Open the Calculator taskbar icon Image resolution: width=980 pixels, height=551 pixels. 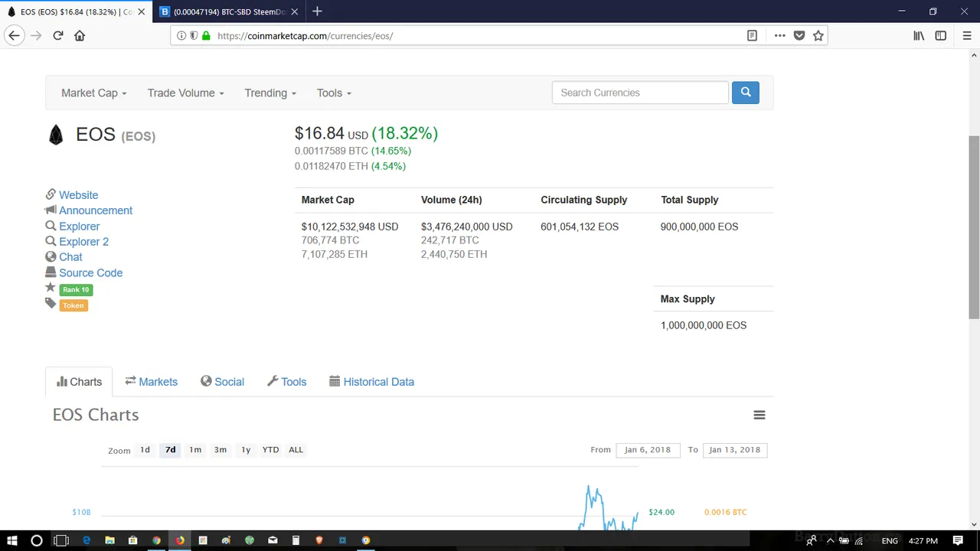pos(296,540)
